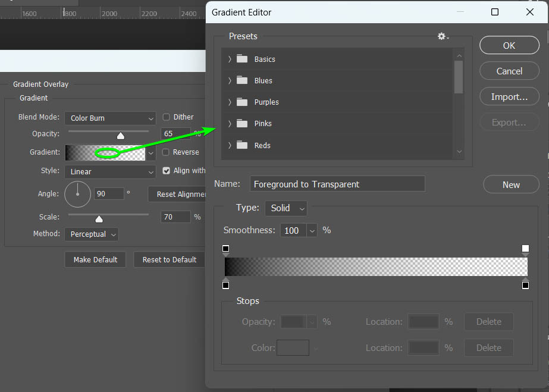This screenshot has width=549, height=392.
Task: Enable the Dither checkbox
Action: 166,117
